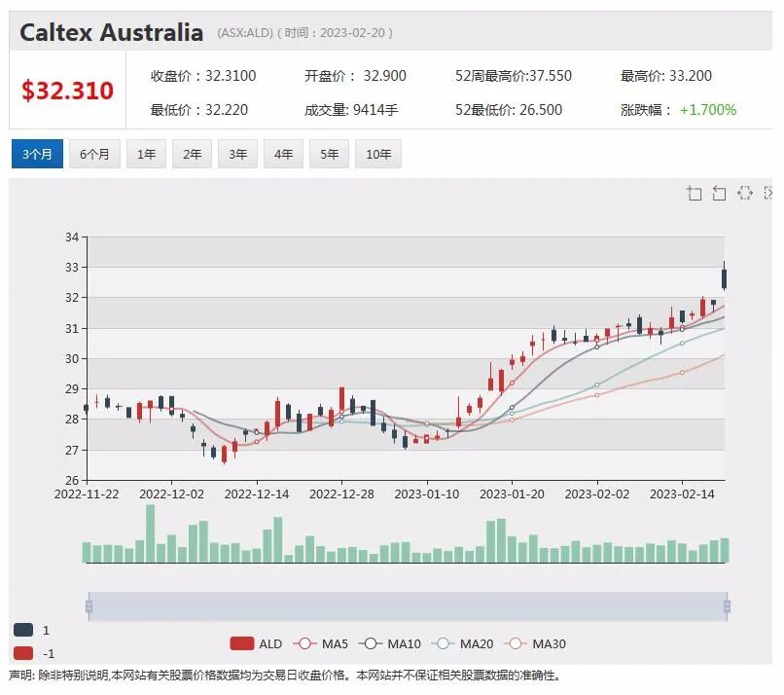This screenshot has height=695, width=784.
Task: Click the 最低价：32.220 text
Action: (x=199, y=110)
